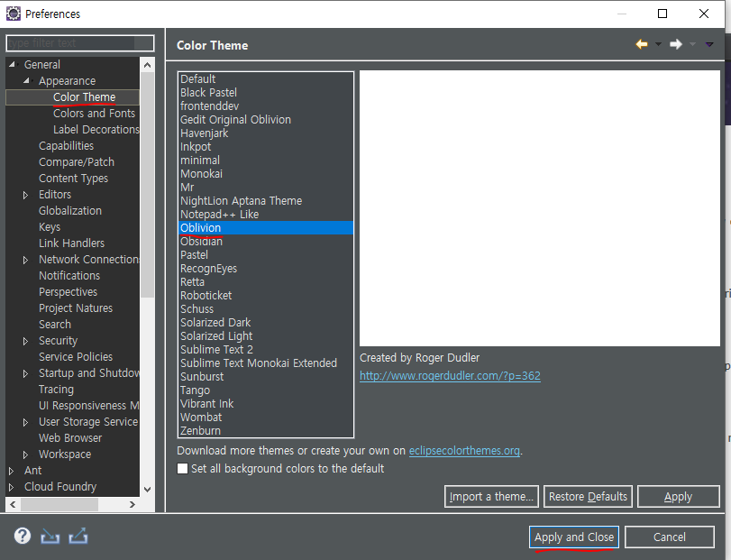Image resolution: width=731 pixels, height=560 pixels.
Task: Click tree scrollbar up arrow
Action: [x=147, y=65]
